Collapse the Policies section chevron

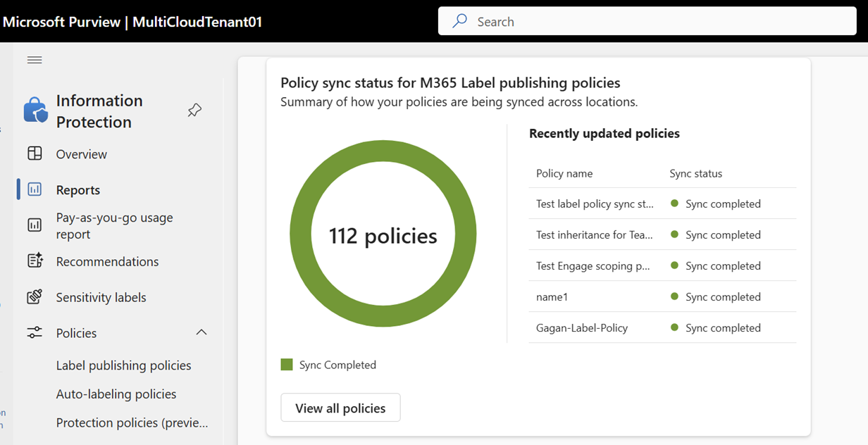[x=201, y=332]
